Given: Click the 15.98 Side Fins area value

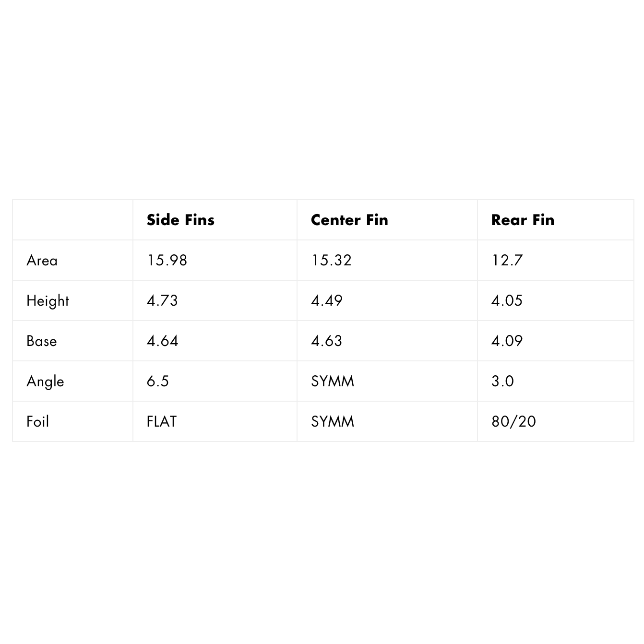Looking at the screenshot, I should click(x=167, y=261).
